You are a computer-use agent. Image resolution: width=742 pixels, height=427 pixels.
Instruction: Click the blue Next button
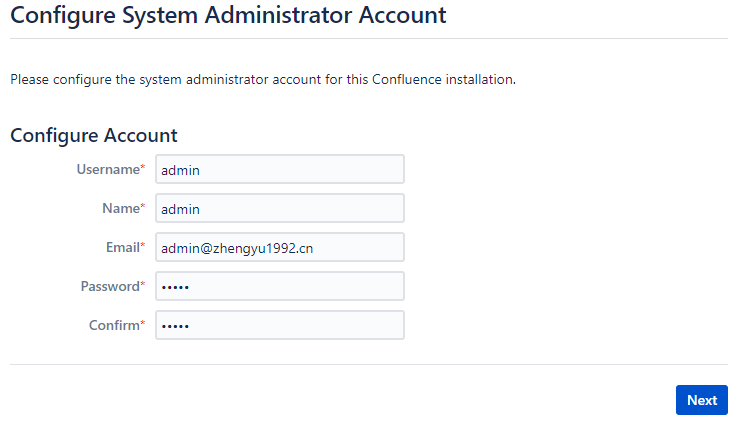click(702, 400)
